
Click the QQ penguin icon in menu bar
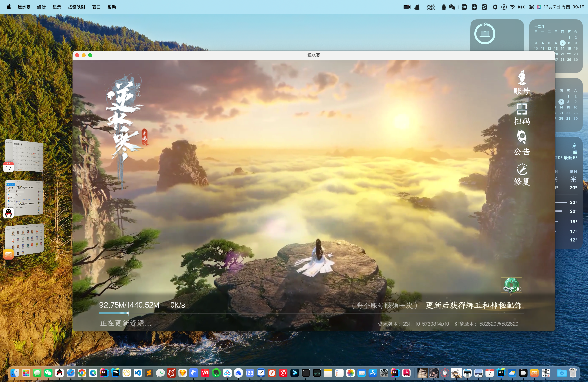(x=444, y=7)
